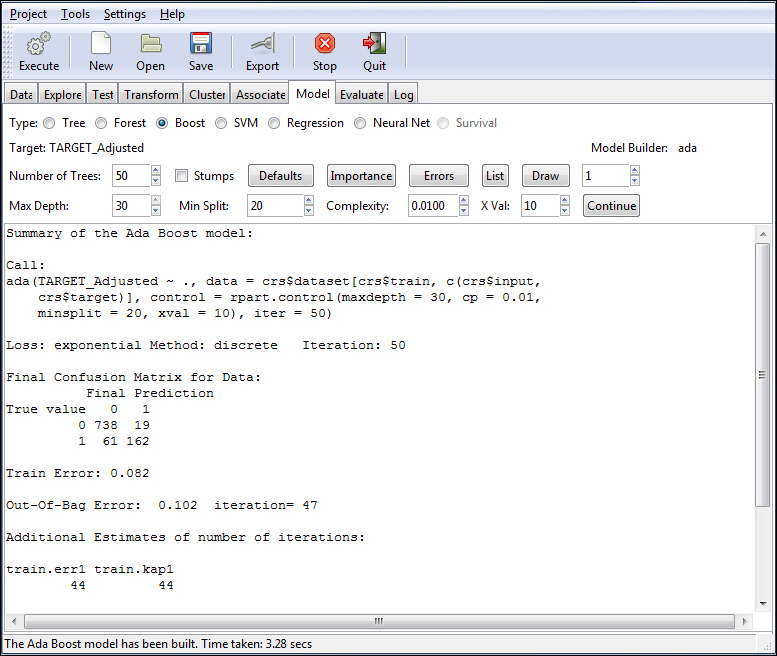Select the Tree model type
The width and height of the screenshot is (777, 656).
point(49,123)
